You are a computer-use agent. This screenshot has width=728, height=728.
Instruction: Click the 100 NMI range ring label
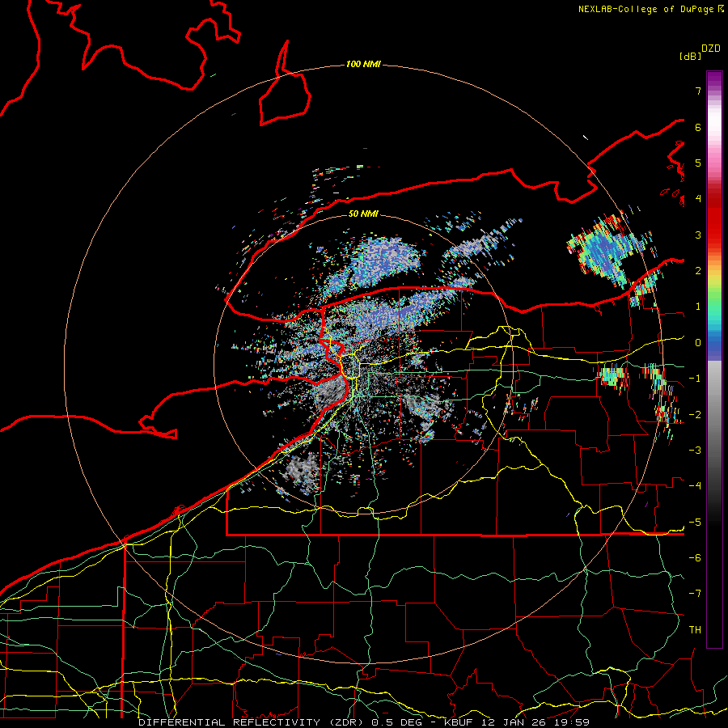coord(363,64)
